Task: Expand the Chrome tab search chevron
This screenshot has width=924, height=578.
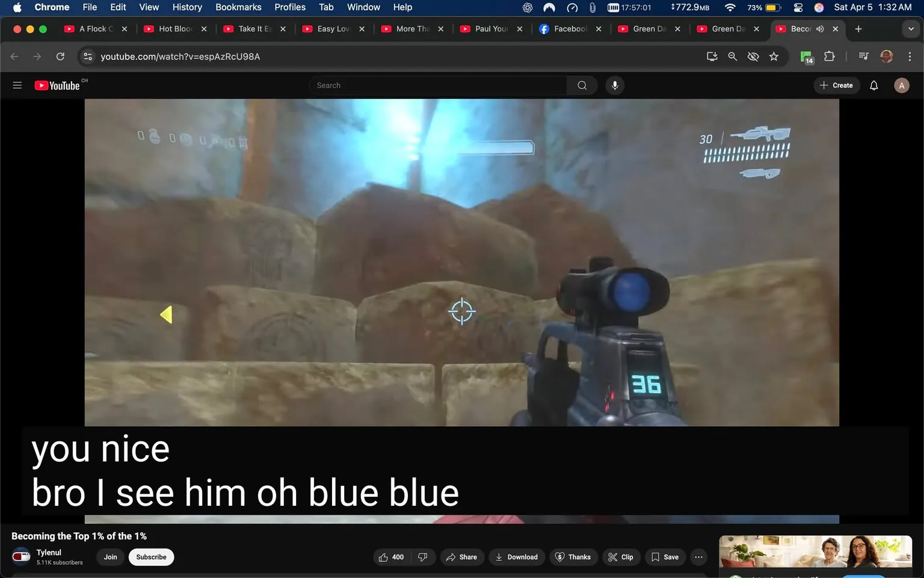Action: [x=911, y=29]
